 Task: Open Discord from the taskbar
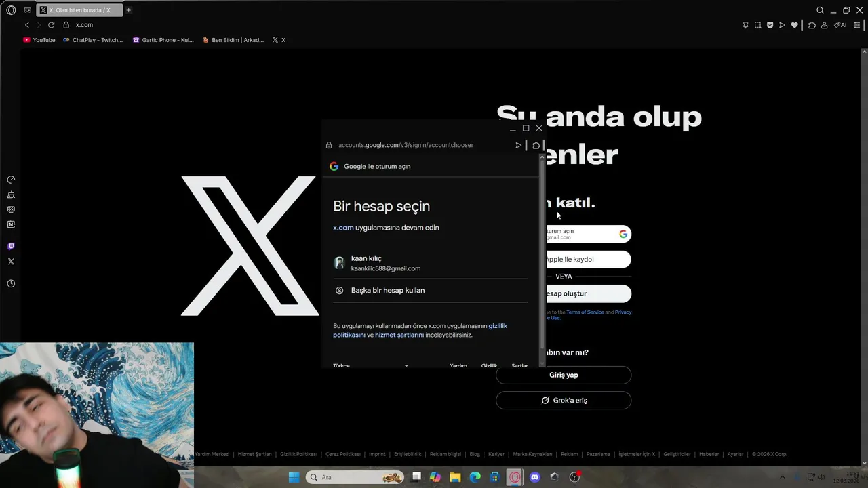pos(535,477)
